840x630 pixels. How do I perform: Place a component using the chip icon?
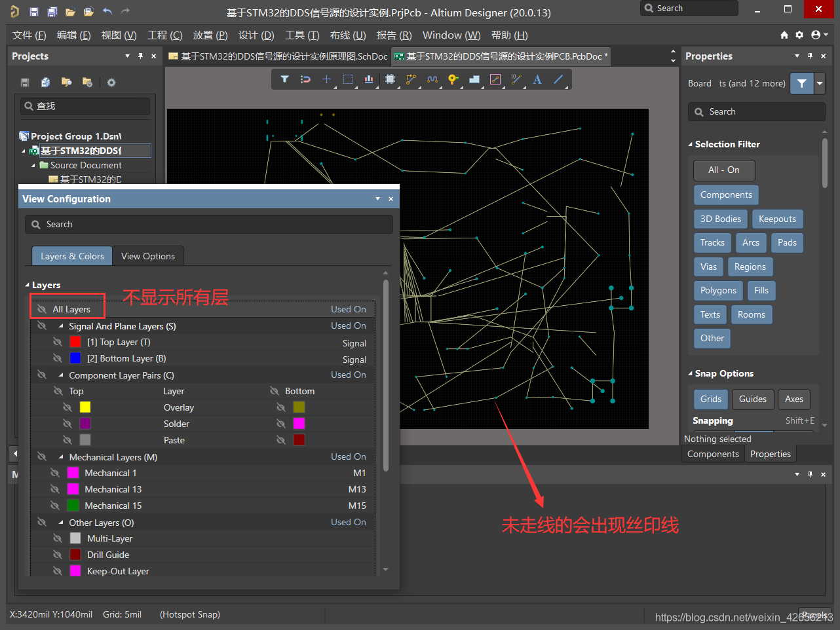tap(390, 79)
